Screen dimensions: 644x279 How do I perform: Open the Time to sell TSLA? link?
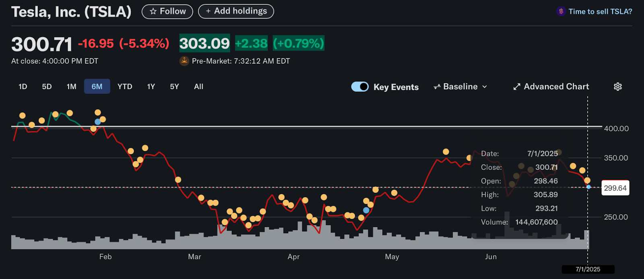click(600, 12)
